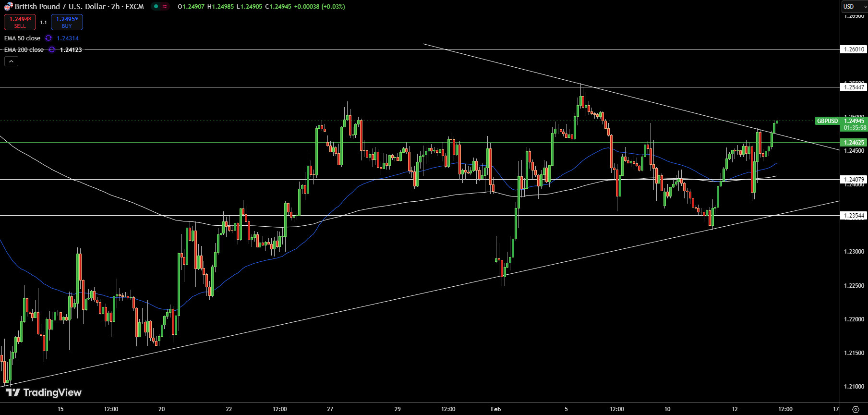Click the 1.26010 price label
The height and width of the screenshot is (415, 868).
point(854,49)
